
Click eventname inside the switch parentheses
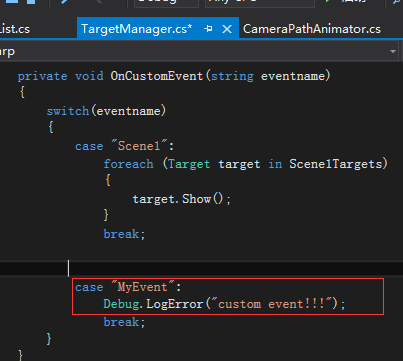point(128,111)
